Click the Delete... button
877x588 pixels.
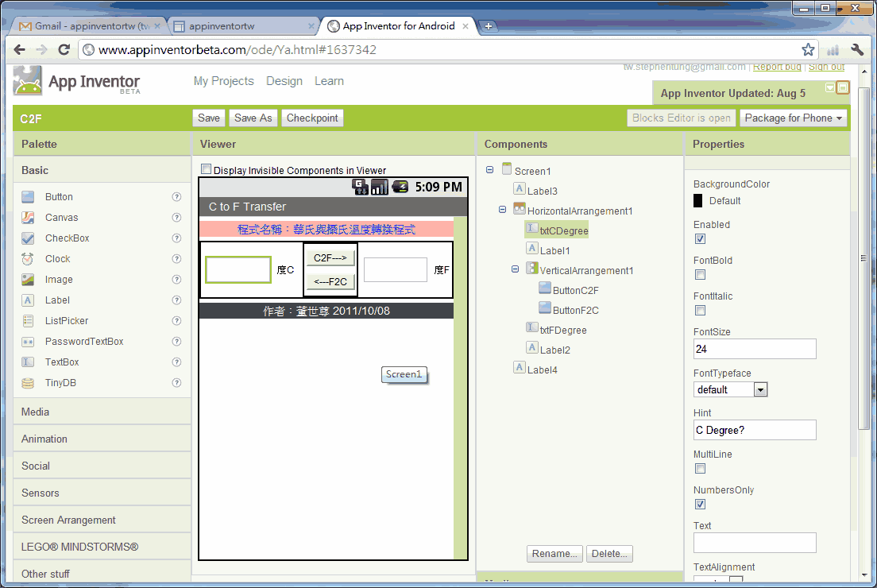609,553
